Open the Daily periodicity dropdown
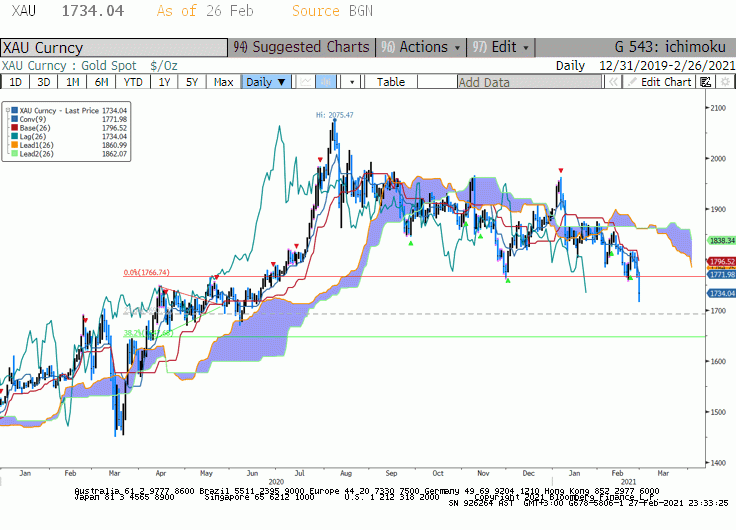 click(266, 82)
